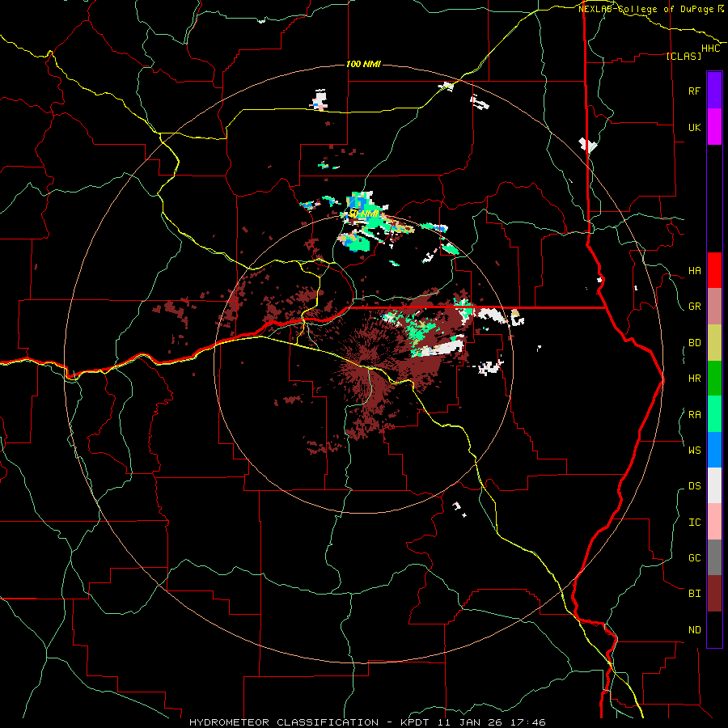Click the DS legend label

[x=694, y=486]
